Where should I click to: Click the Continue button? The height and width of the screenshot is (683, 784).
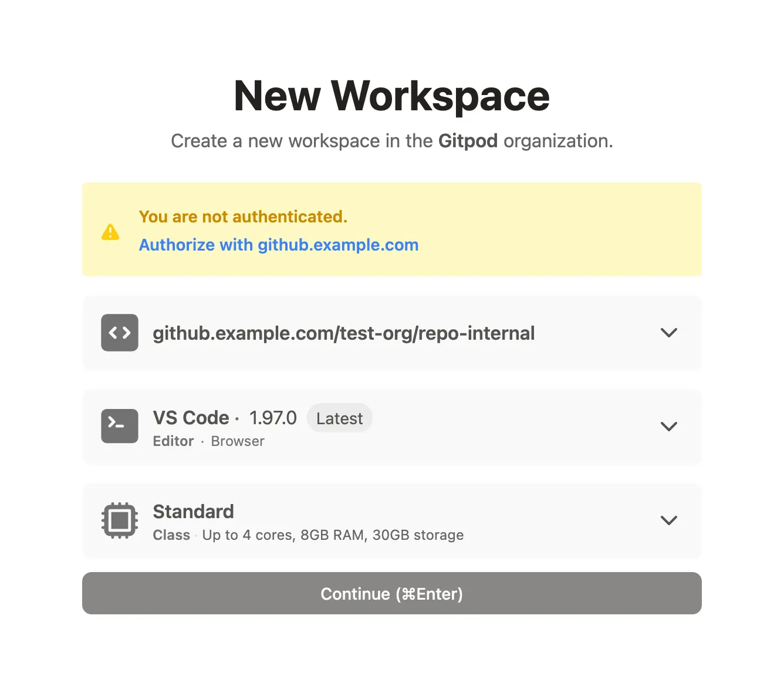(x=392, y=593)
